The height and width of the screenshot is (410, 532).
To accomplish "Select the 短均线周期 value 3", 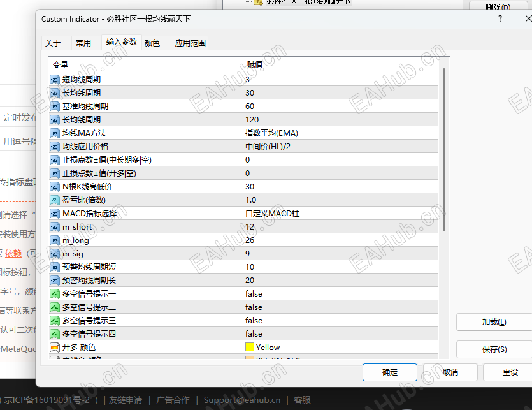I will tap(341, 80).
